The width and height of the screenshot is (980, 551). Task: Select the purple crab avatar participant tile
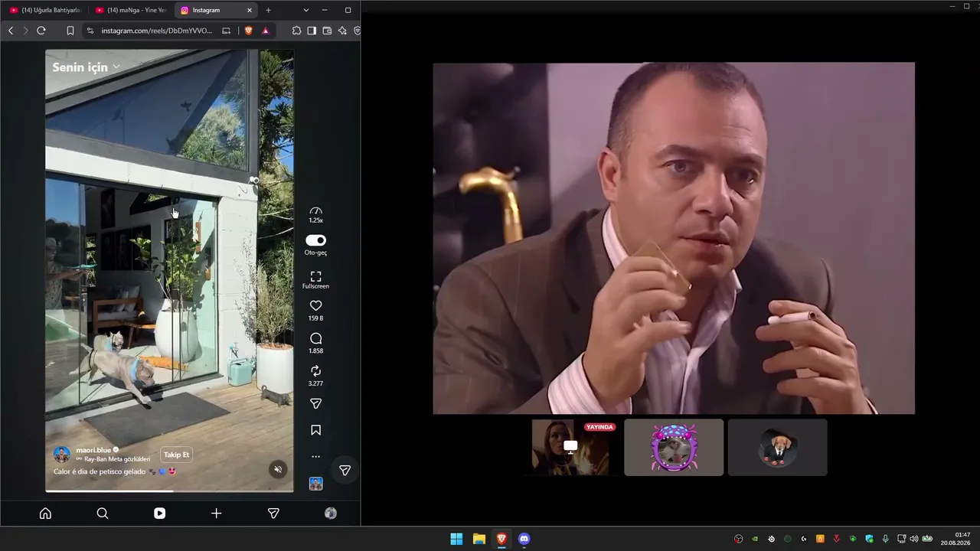[674, 447]
